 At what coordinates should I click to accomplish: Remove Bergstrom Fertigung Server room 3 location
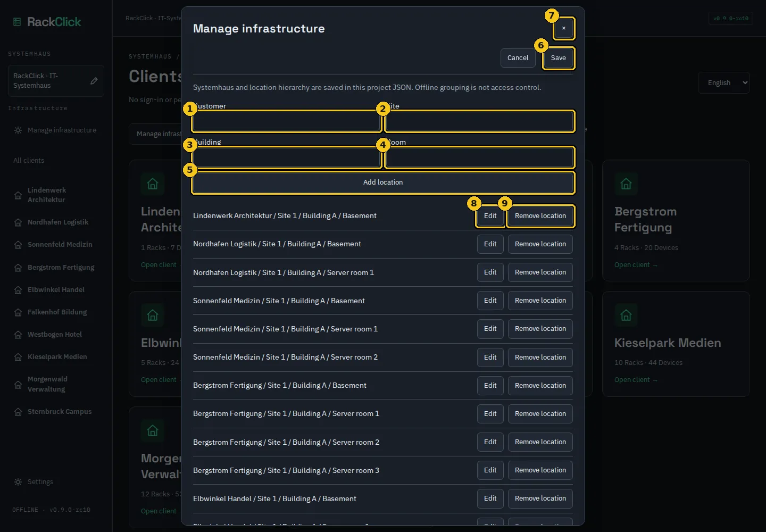click(x=540, y=470)
